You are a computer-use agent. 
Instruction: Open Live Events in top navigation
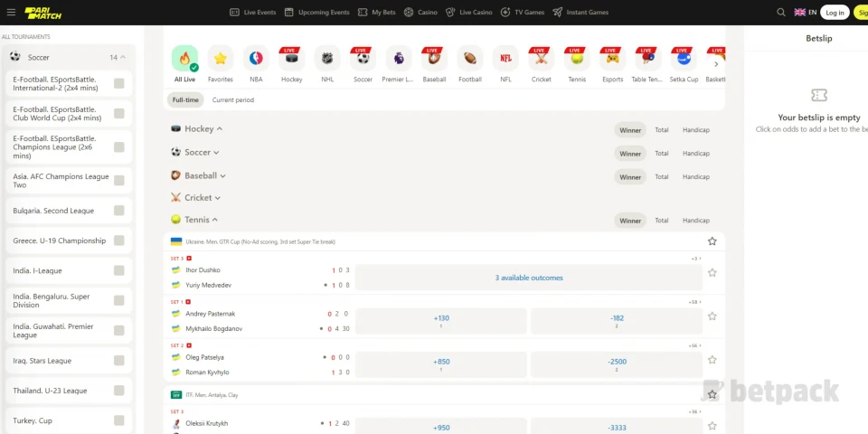point(252,12)
